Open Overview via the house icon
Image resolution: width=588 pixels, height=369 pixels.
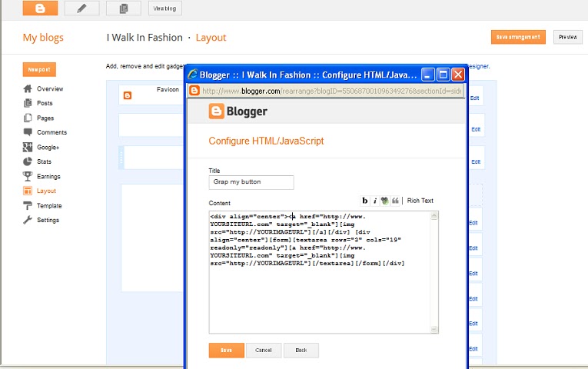[x=28, y=89]
